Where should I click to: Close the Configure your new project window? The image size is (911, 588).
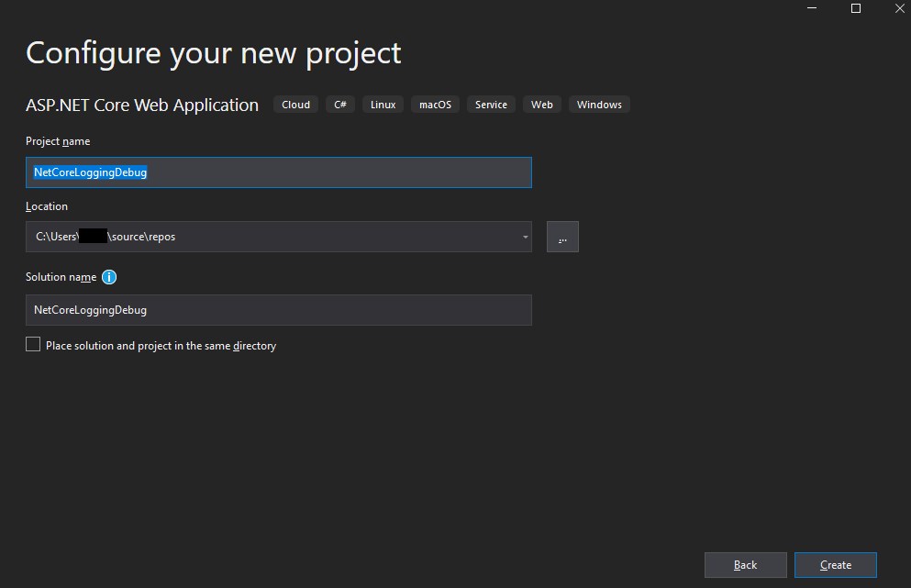click(899, 8)
